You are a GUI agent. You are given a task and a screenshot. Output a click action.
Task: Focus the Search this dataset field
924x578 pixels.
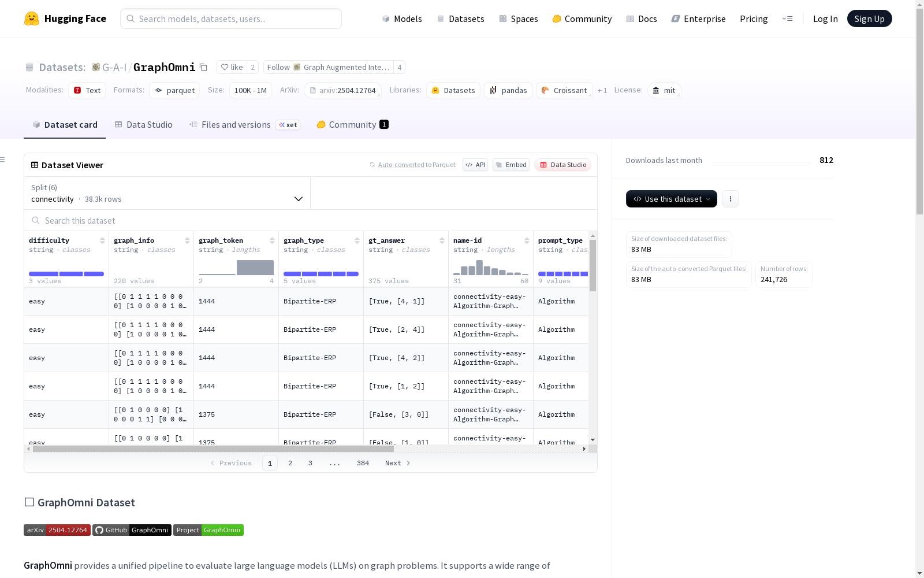pos(311,220)
